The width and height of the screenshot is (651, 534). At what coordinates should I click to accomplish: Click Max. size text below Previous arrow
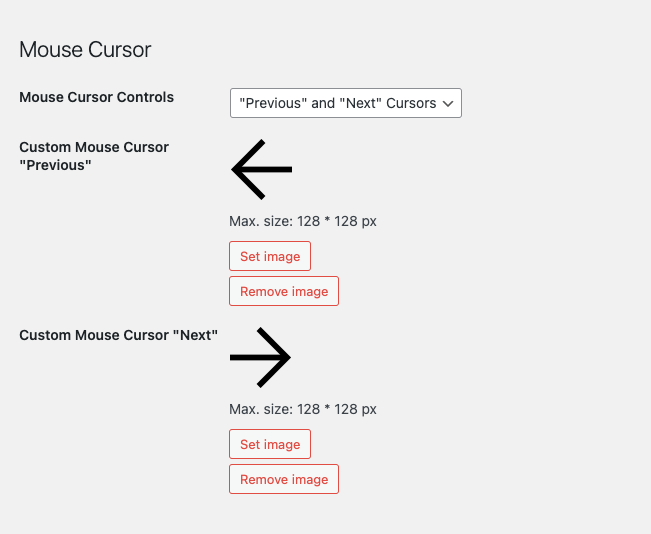point(303,221)
